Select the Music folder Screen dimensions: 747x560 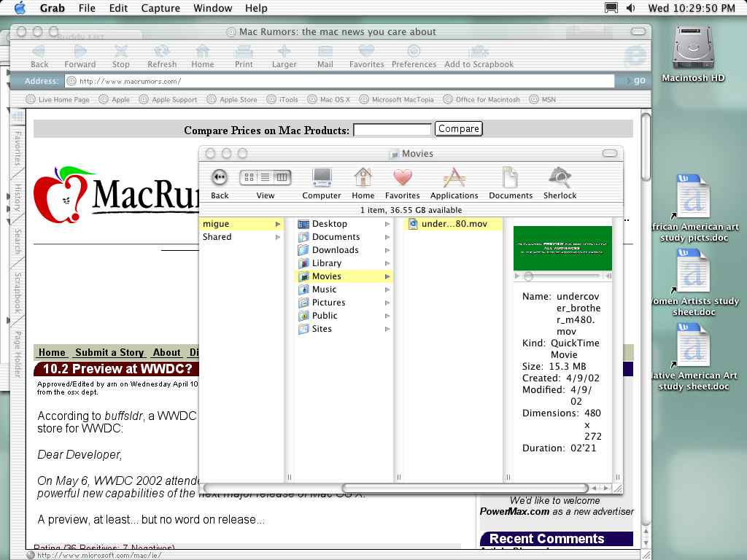344,289
